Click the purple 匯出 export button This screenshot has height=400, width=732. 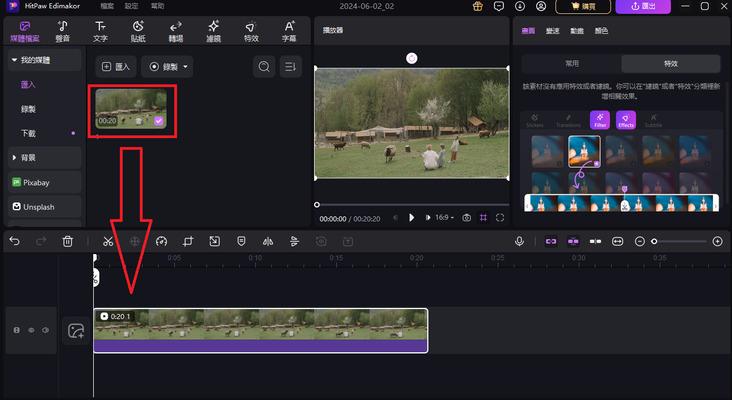[x=643, y=6]
